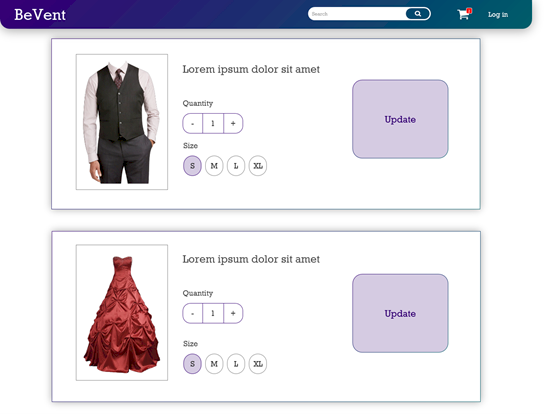Click Update for the vest item
Image resolution: width=548 pixels, height=414 pixels.
[400, 119]
